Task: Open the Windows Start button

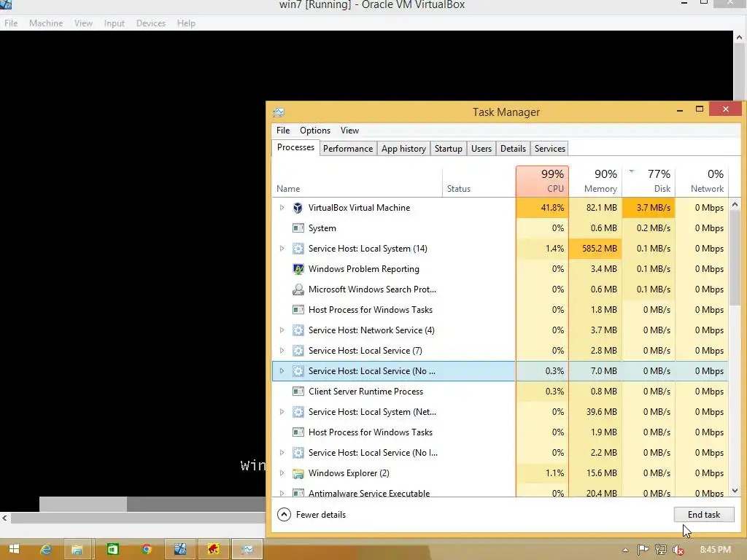Action: [14, 549]
